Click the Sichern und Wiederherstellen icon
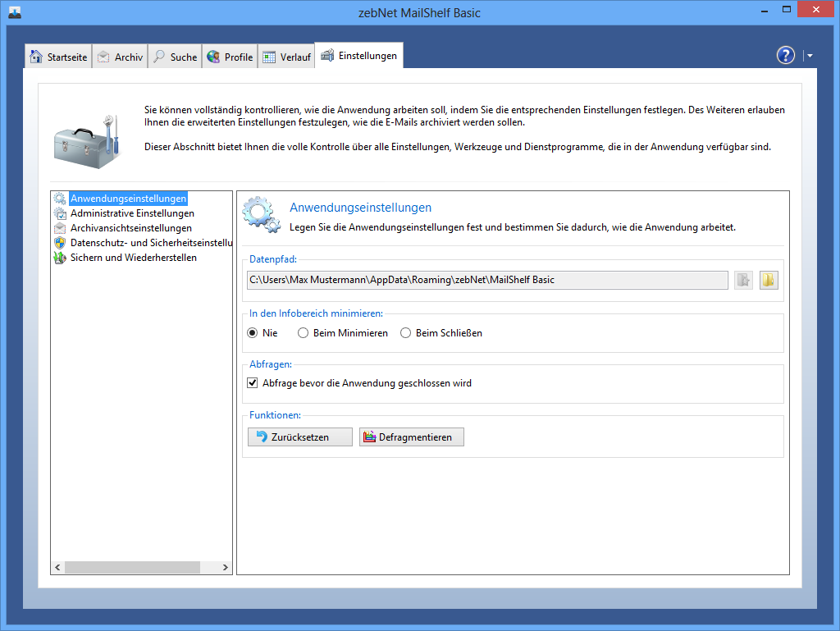840x631 pixels. 60,258
